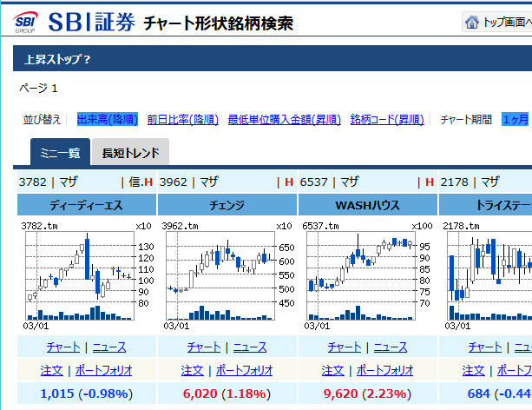Click the 信.H marker for 3782
The height and width of the screenshot is (410, 532).
[x=141, y=182]
